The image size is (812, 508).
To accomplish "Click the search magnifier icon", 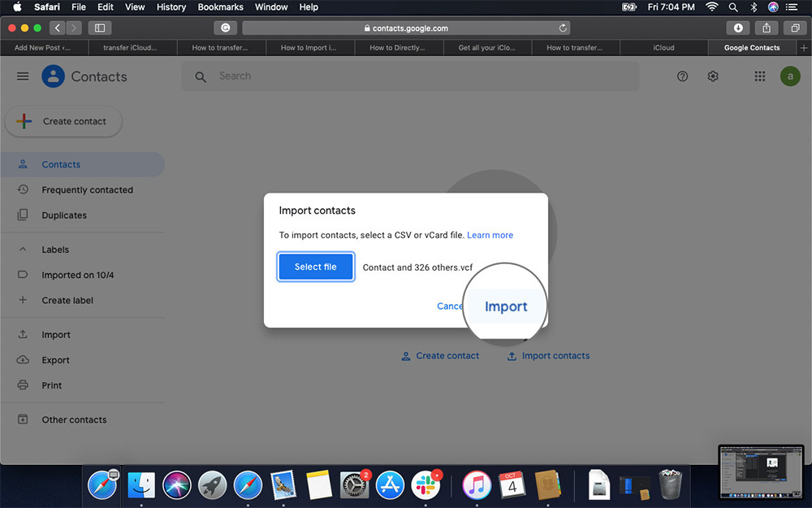I will point(200,76).
